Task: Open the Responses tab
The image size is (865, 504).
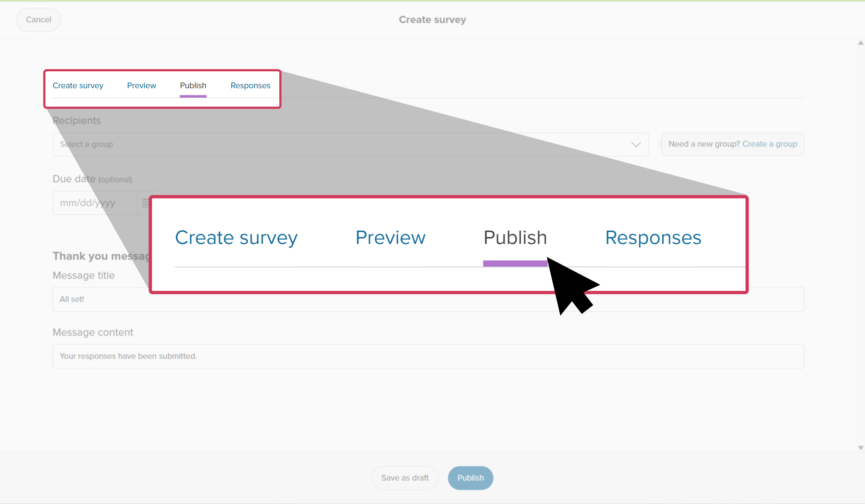Action: pyautogui.click(x=250, y=85)
